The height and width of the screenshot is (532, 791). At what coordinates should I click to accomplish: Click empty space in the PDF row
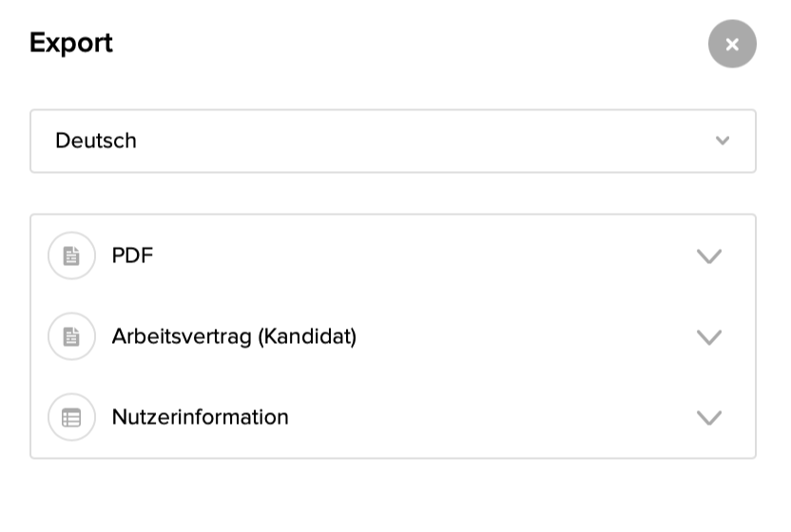[x=428, y=256]
